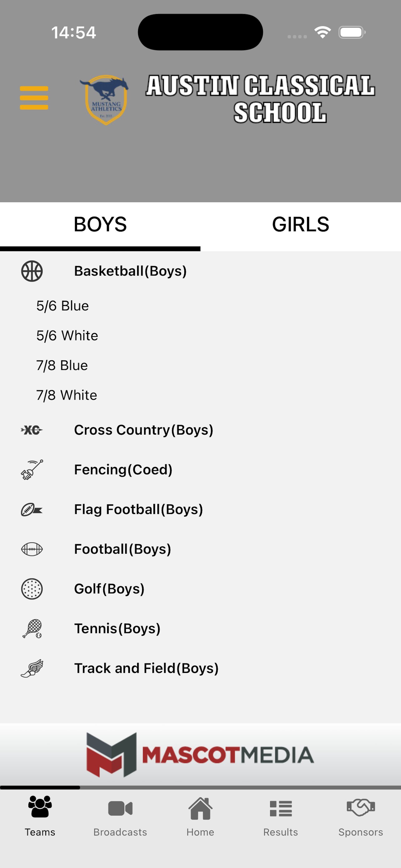
Task: Tap the Mustang Athletics shield logo
Action: pos(104,100)
